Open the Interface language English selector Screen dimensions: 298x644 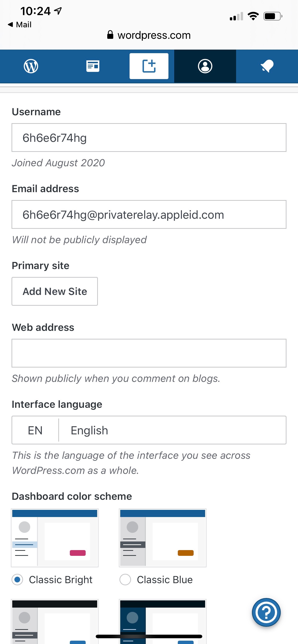pos(172,430)
